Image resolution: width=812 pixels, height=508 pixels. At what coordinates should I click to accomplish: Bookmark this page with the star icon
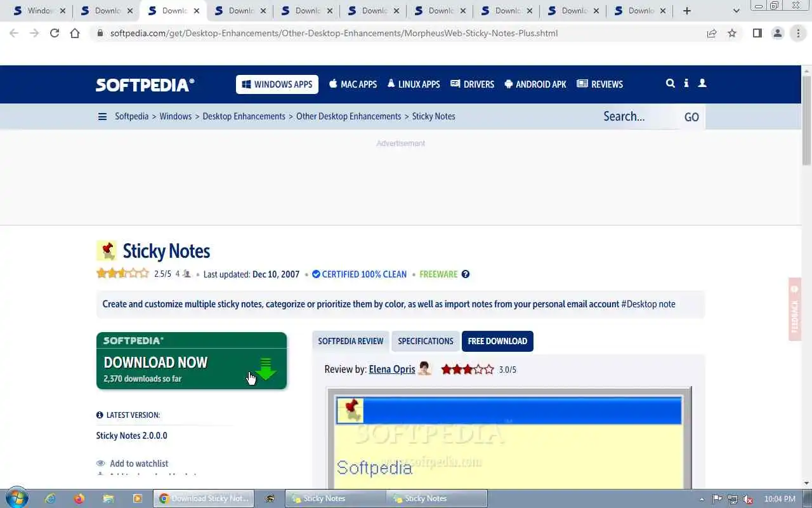pos(732,33)
